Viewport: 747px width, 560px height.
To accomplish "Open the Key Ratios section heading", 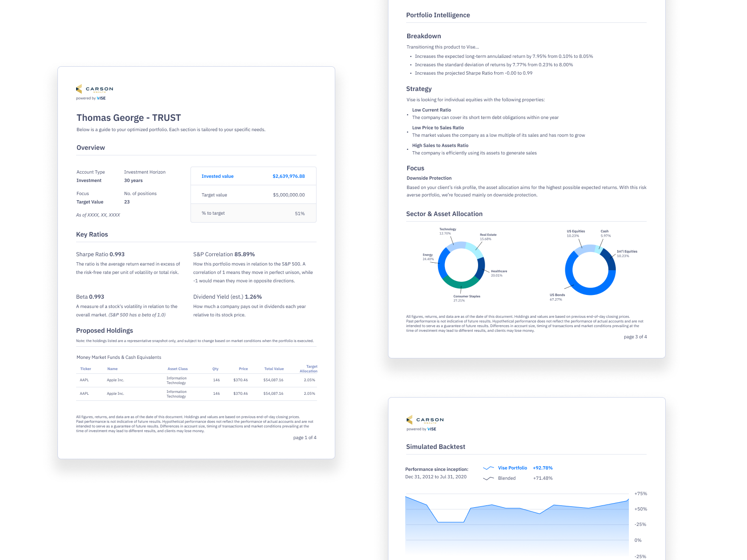I will click(92, 234).
